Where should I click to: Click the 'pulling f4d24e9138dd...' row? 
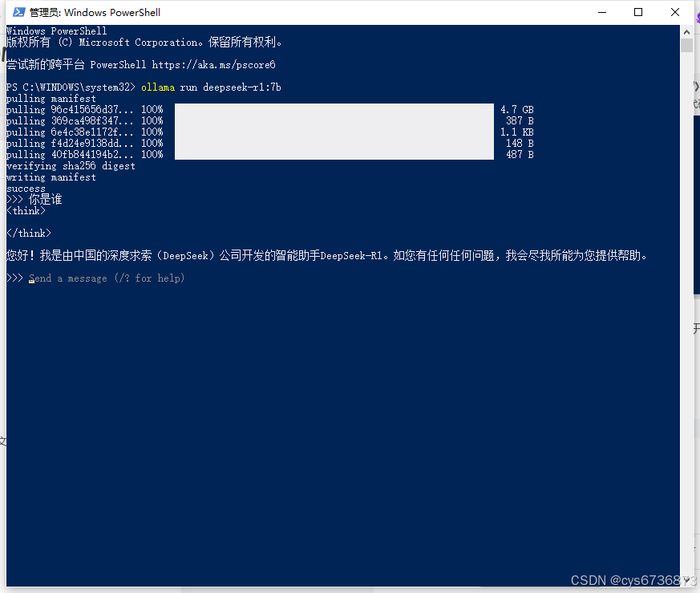point(269,143)
